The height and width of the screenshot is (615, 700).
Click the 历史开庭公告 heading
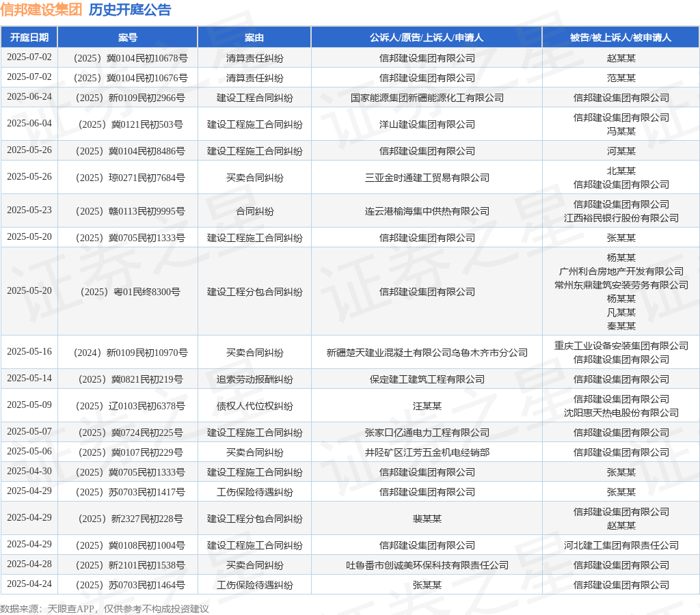(130, 10)
